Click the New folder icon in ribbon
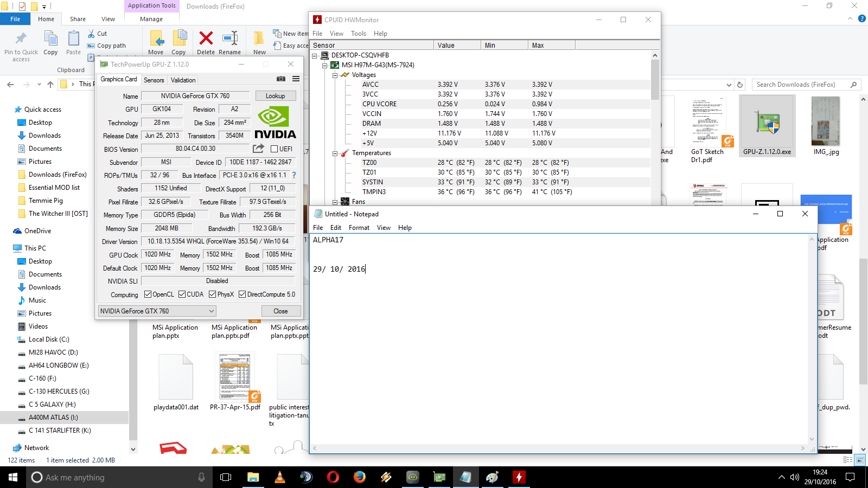The width and height of the screenshot is (868, 488). [x=259, y=38]
